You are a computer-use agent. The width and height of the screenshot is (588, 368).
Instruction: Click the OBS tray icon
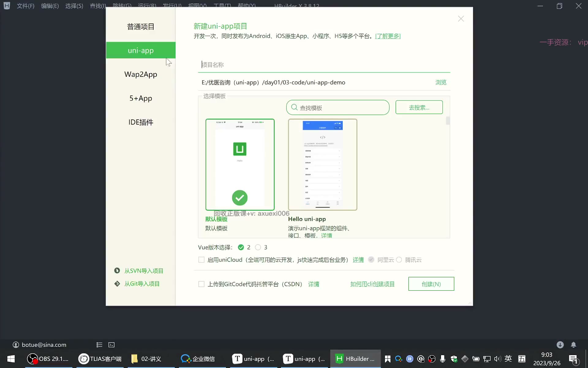[x=432, y=359]
